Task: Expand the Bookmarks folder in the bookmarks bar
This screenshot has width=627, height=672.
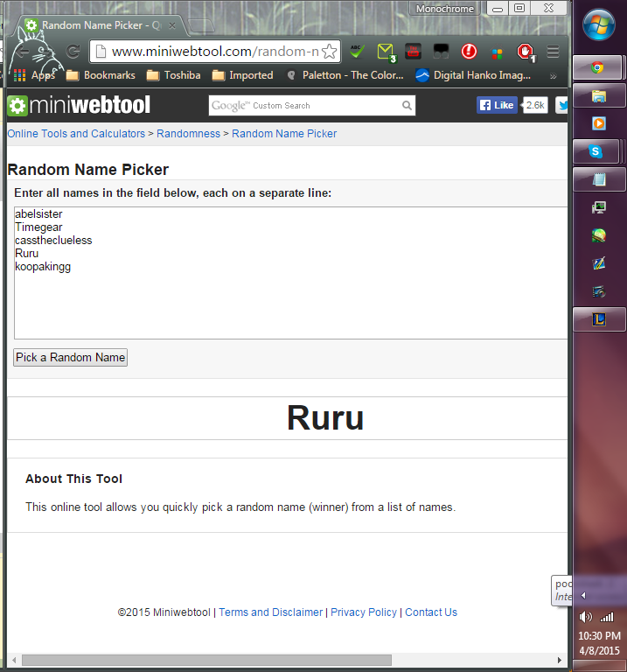Action: [101, 75]
